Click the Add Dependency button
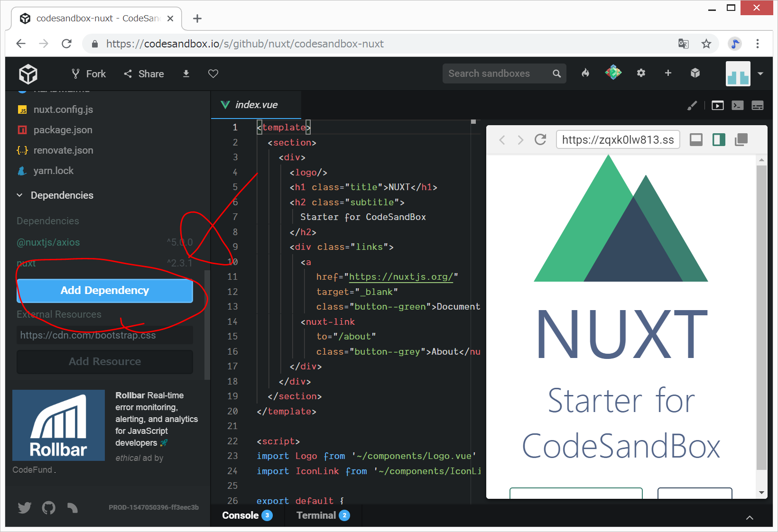The image size is (778, 532). click(105, 290)
